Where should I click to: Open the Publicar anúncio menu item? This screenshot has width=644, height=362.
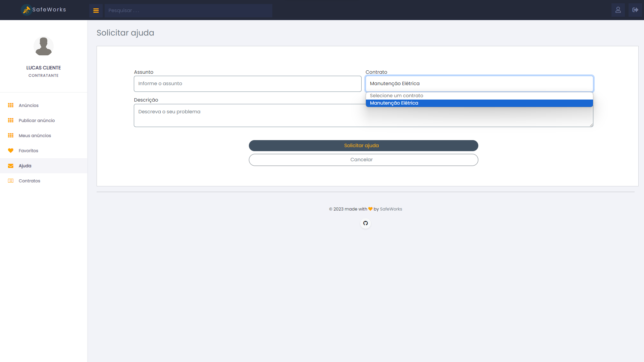point(37,121)
